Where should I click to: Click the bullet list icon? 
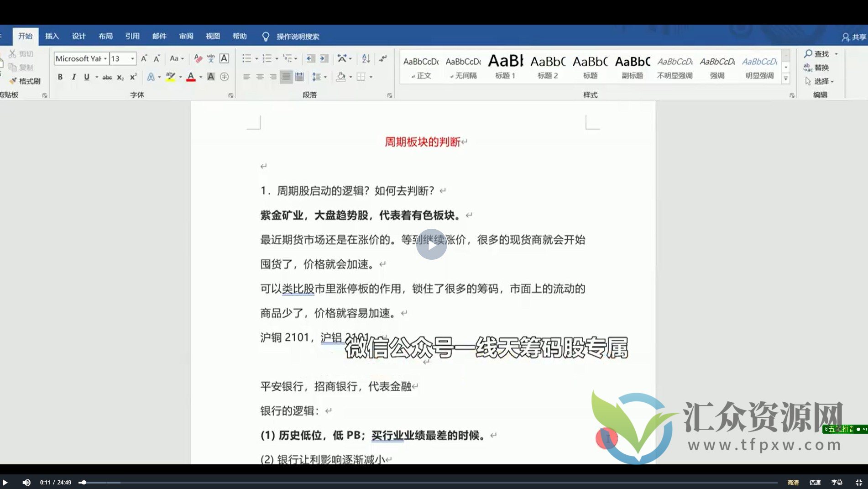[247, 58]
